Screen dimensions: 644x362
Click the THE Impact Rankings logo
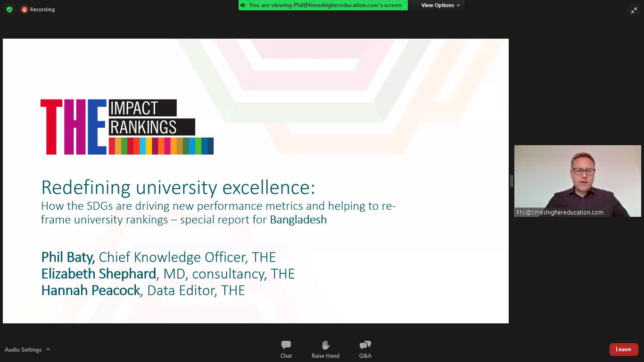pyautogui.click(x=127, y=127)
